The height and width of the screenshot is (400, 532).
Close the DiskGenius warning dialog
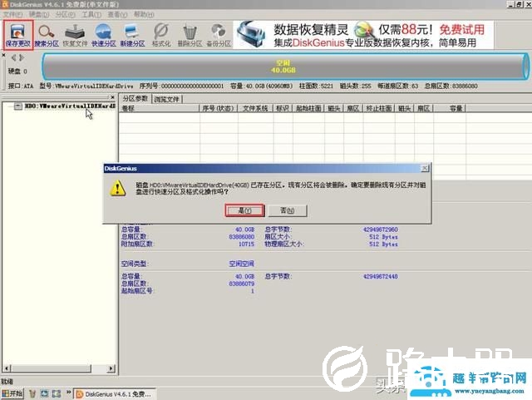click(x=425, y=168)
